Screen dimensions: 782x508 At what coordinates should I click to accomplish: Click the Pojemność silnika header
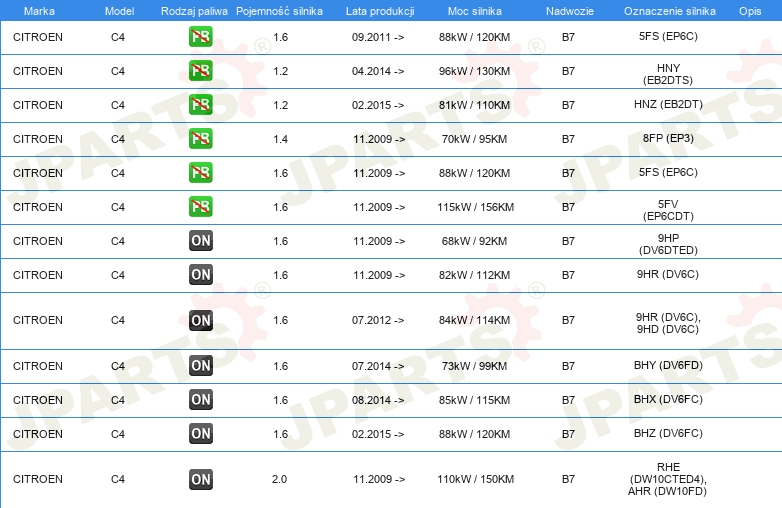coord(279,11)
